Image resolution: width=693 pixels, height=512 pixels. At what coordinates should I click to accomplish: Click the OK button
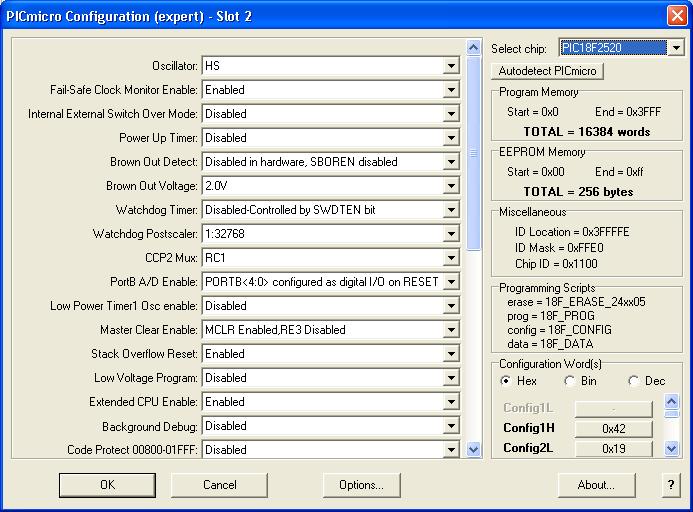pos(107,485)
